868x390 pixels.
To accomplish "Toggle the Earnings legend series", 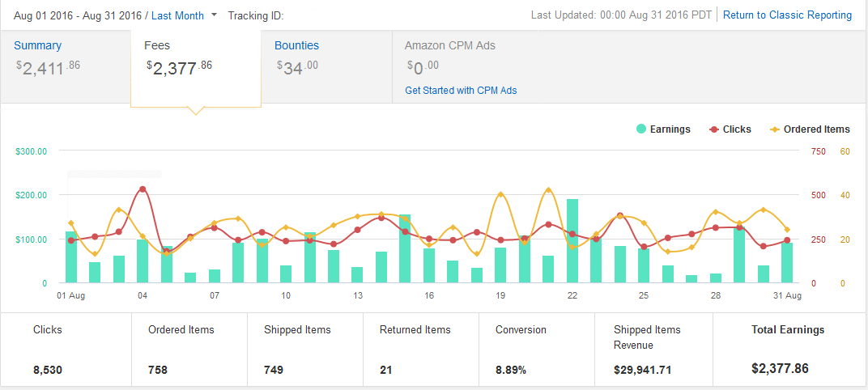I will tap(663, 129).
